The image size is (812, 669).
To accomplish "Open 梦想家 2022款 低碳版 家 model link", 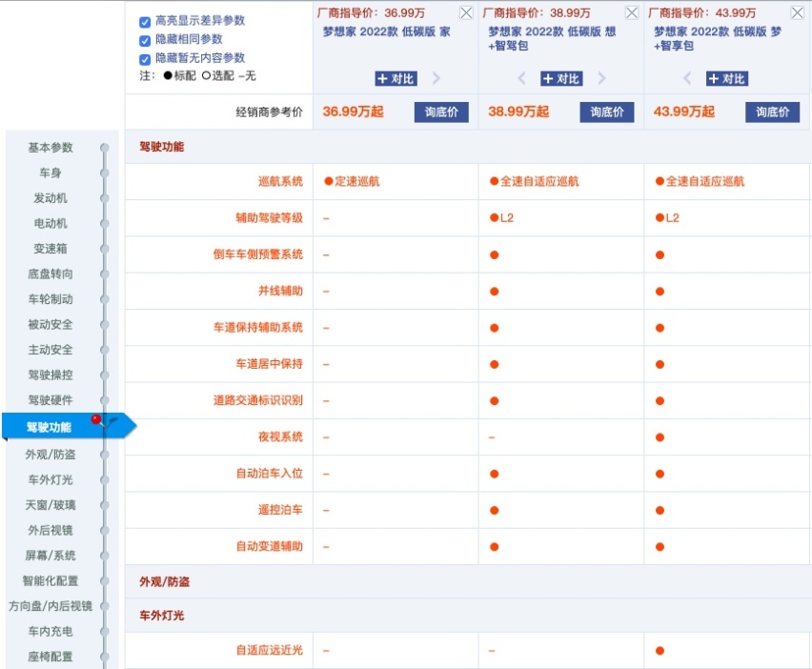I will coord(386,31).
